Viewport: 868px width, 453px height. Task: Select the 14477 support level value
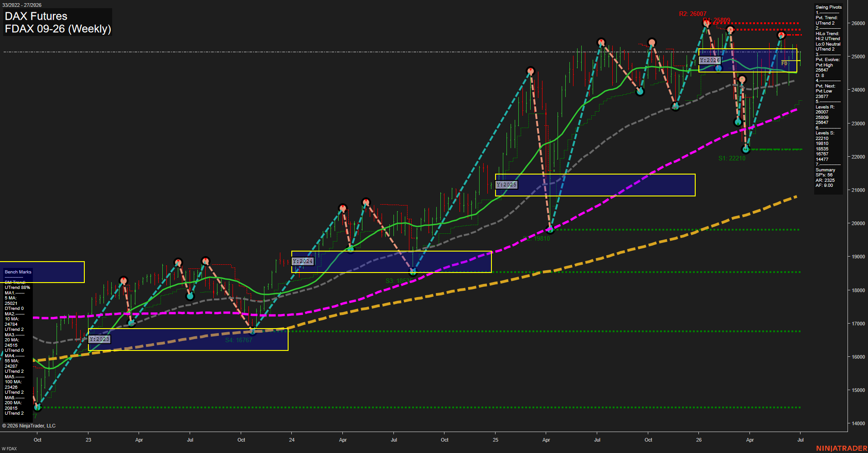point(822,160)
